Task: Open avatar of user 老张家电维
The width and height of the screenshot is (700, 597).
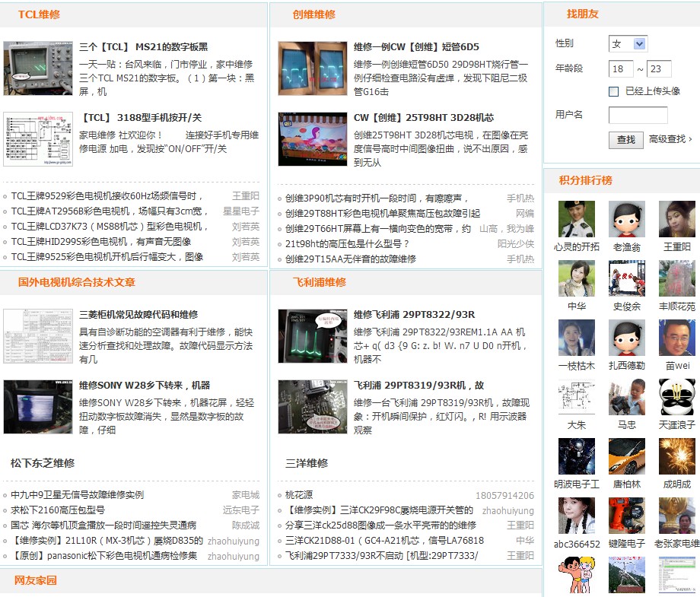Action: [x=676, y=516]
